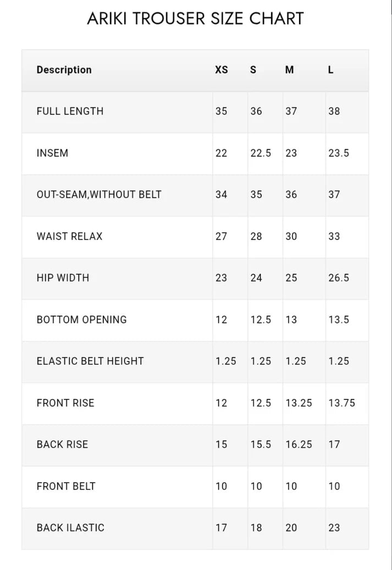Click the INSEM row label

point(52,153)
